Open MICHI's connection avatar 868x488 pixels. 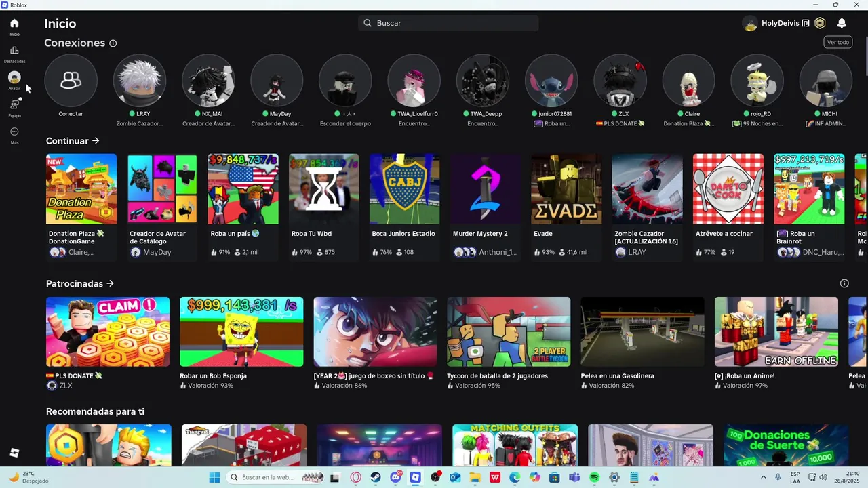pos(825,80)
